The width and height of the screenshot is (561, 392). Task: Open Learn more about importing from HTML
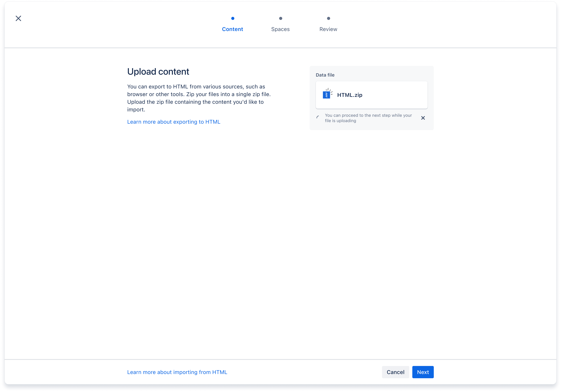[177, 372]
